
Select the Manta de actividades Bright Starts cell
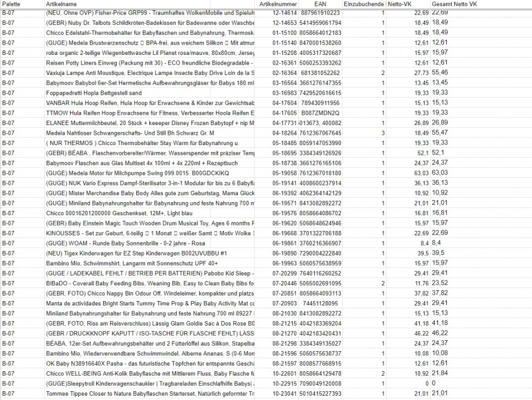coord(149,303)
